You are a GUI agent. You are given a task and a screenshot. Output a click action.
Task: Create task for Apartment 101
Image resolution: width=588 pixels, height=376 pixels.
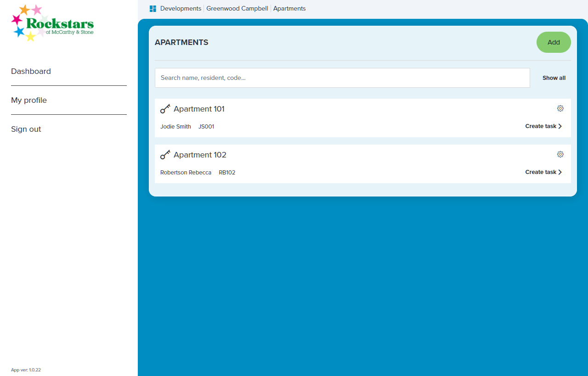coord(543,126)
